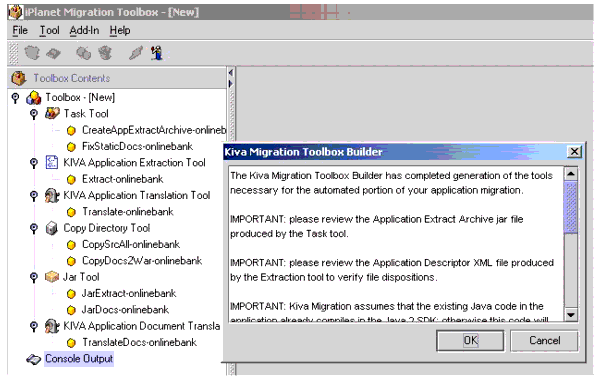The image size is (603, 381).
Task: Click the yellow icon beside CopySrcAll-onlinebank
Action: coord(71,245)
